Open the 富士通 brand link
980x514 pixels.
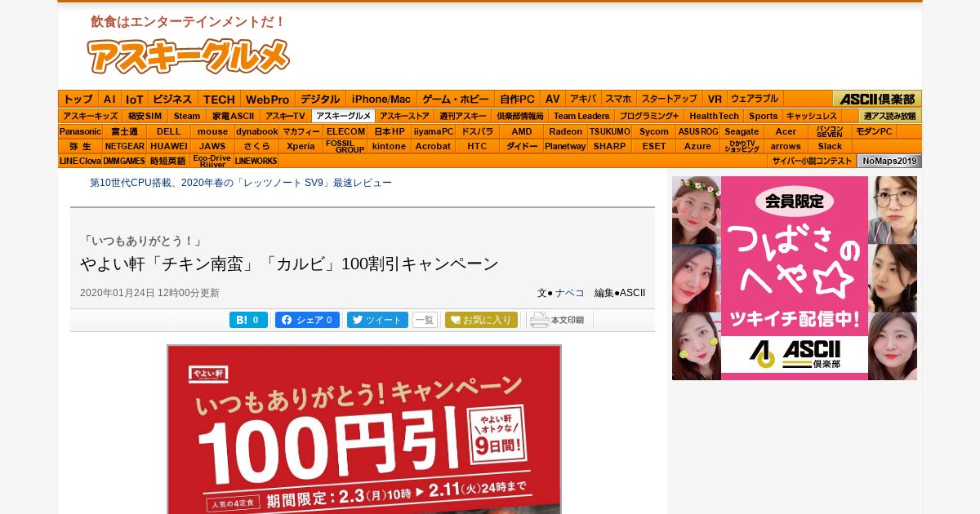click(x=124, y=131)
